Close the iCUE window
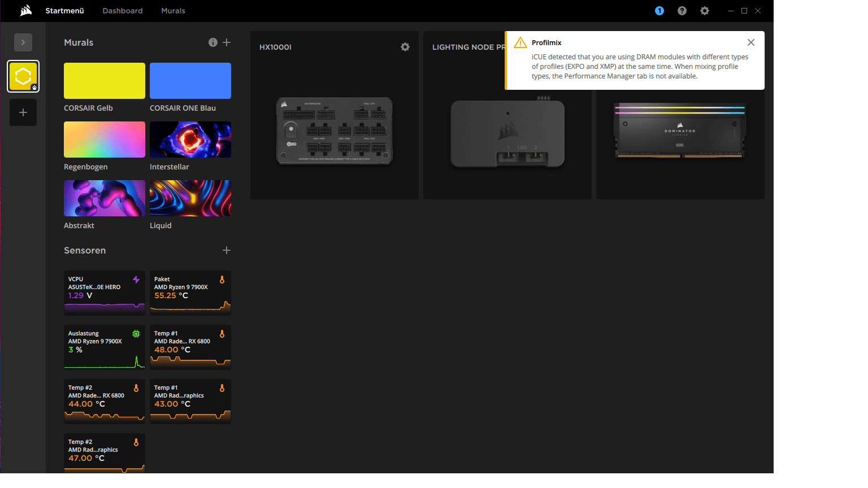 [x=758, y=11]
